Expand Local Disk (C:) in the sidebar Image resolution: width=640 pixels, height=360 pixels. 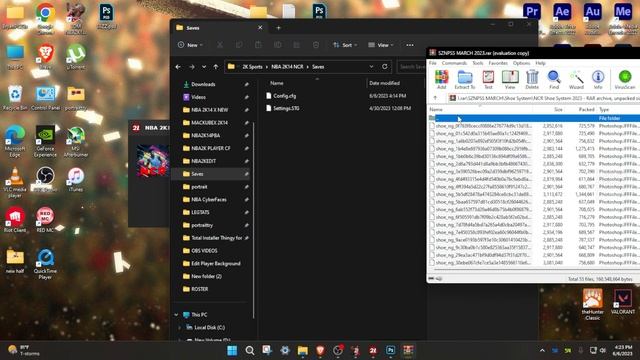pyautogui.click(x=180, y=328)
